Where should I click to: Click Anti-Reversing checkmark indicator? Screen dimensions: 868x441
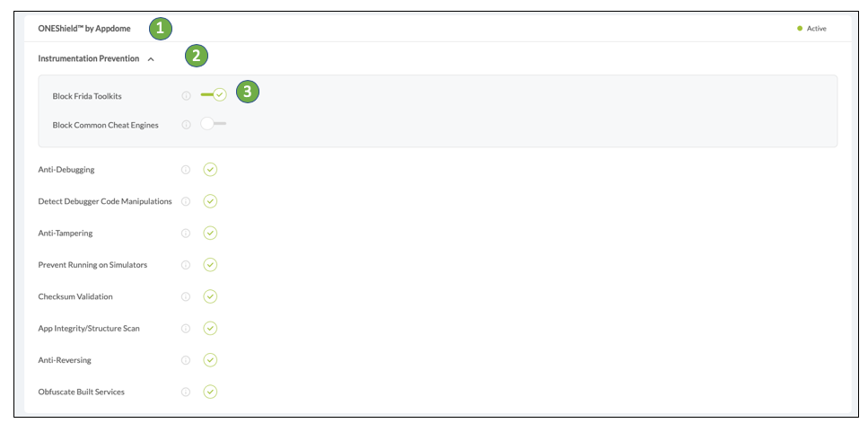[x=210, y=360]
